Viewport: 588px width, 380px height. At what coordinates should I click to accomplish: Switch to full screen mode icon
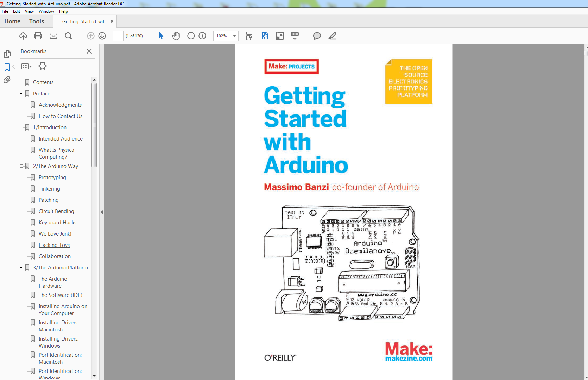[280, 36]
